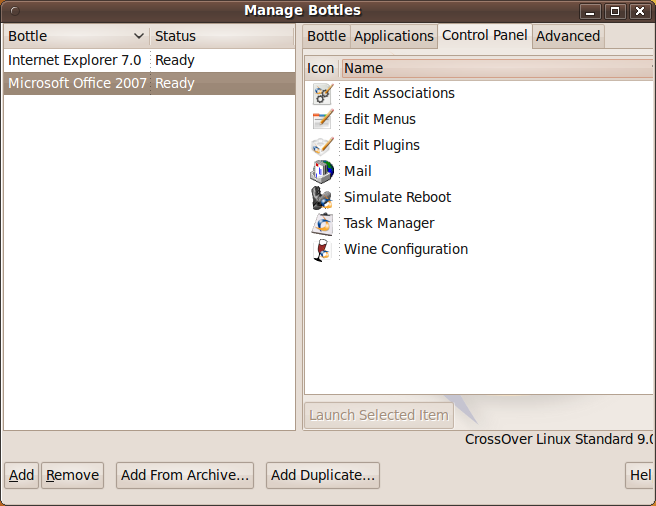Viewport: 656px width, 506px height.
Task: Click the Task Manager icon
Action: click(322, 224)
